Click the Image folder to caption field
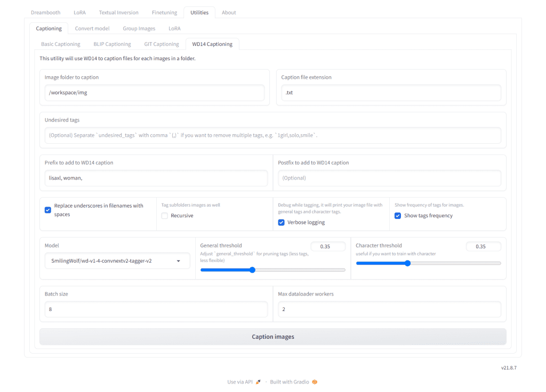This screenshot has height=392, width=546. 155,93
